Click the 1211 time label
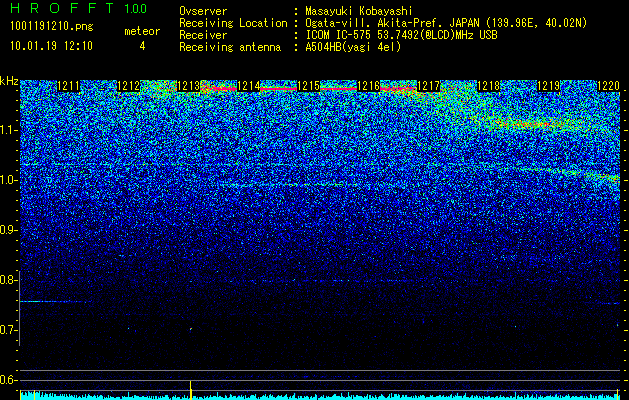 point(69,86)
